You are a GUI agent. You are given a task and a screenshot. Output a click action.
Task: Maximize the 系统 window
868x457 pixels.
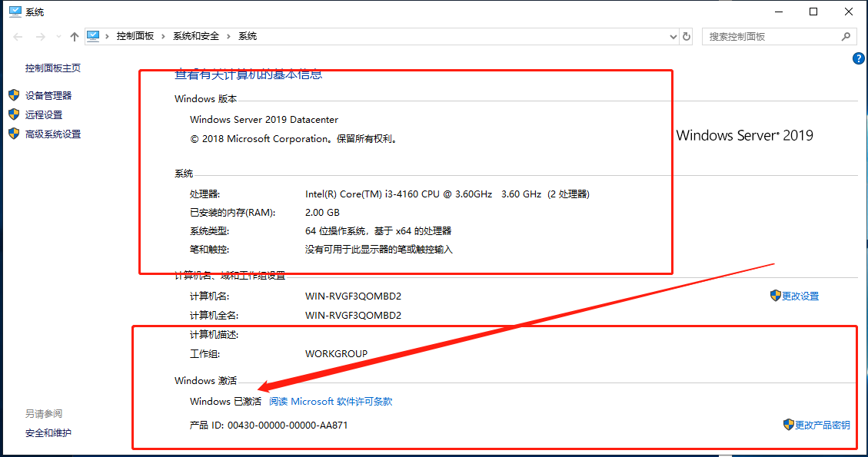[813, 12]
